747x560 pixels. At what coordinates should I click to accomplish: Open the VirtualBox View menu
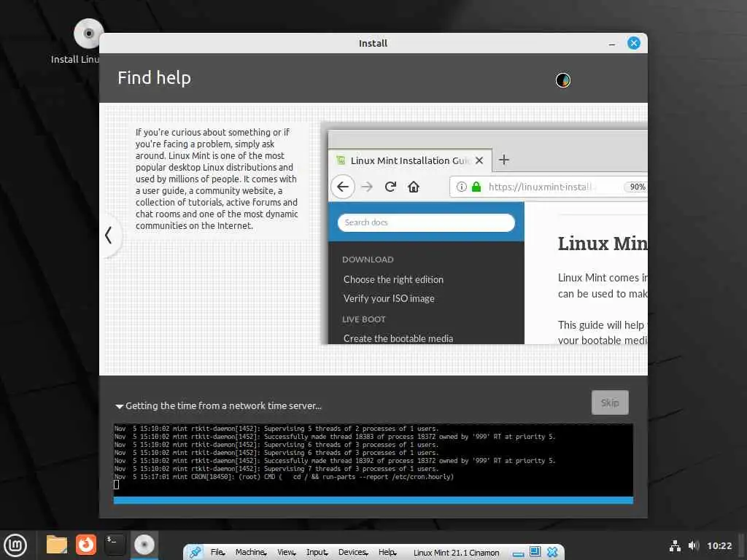[286, 553]
